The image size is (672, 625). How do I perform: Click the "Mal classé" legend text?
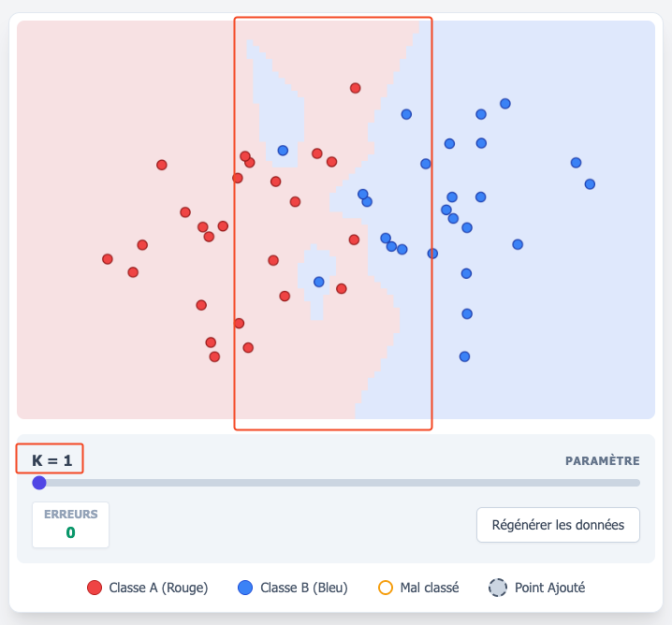pyautogui.click(x=430, y=588)
